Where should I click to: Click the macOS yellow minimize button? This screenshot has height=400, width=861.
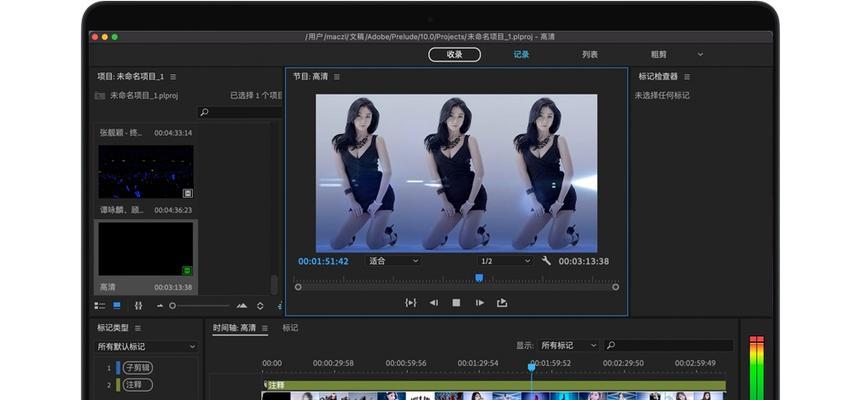click(x=105, y=37)
